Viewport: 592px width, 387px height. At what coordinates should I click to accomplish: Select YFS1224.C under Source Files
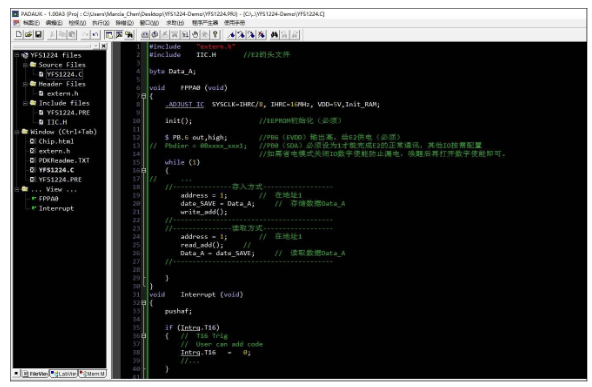[64, 74]
